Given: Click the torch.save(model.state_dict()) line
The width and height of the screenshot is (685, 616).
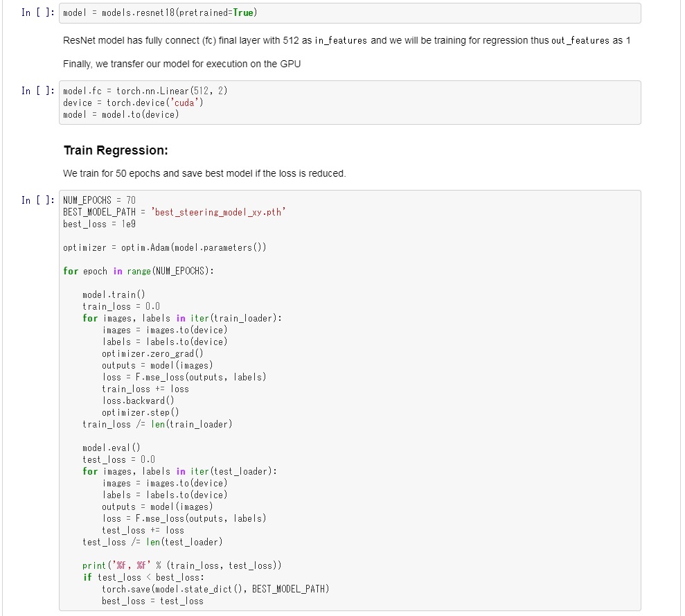Looking at the screenshot, I should pyautogui.click(x=215, y=590).
